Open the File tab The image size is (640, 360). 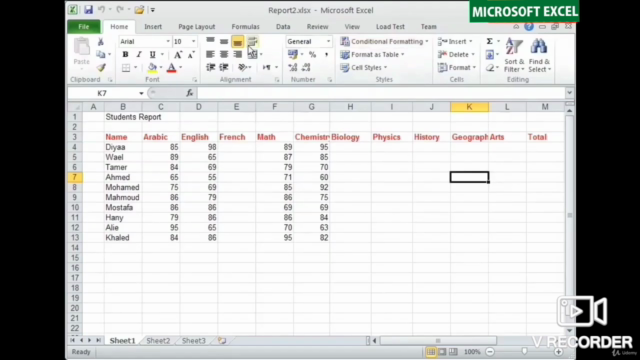pos(84,27)
